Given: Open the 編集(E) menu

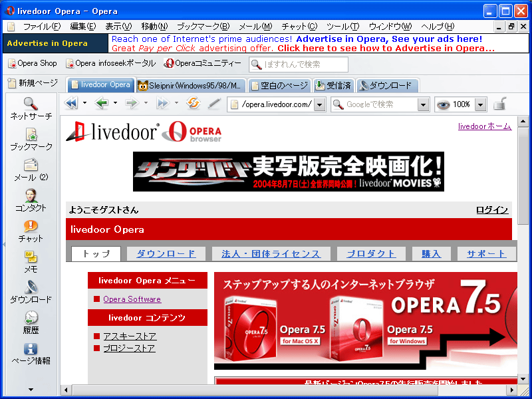Looking at the screenshot, I should [x=82, y=27].
